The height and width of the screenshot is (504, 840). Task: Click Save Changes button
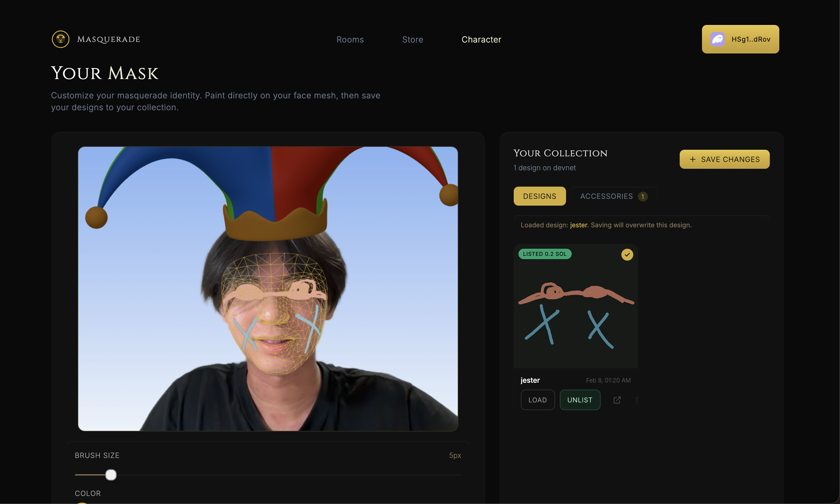(724, 159)
